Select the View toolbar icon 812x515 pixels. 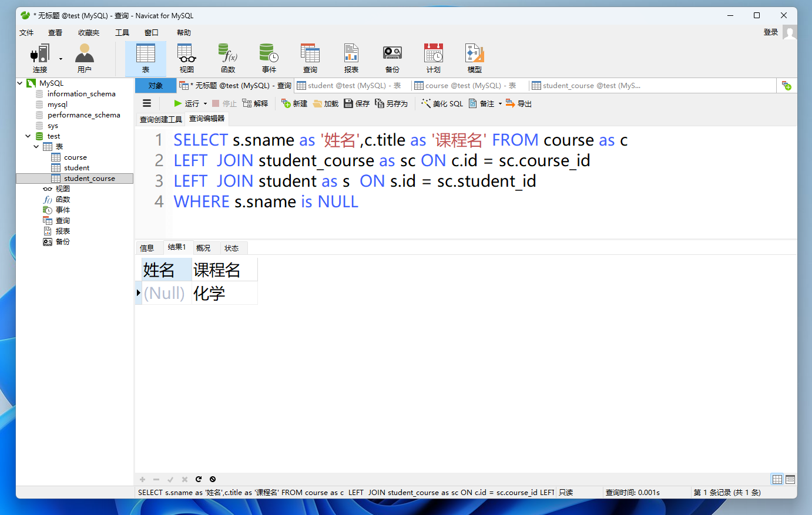point(187,58)
